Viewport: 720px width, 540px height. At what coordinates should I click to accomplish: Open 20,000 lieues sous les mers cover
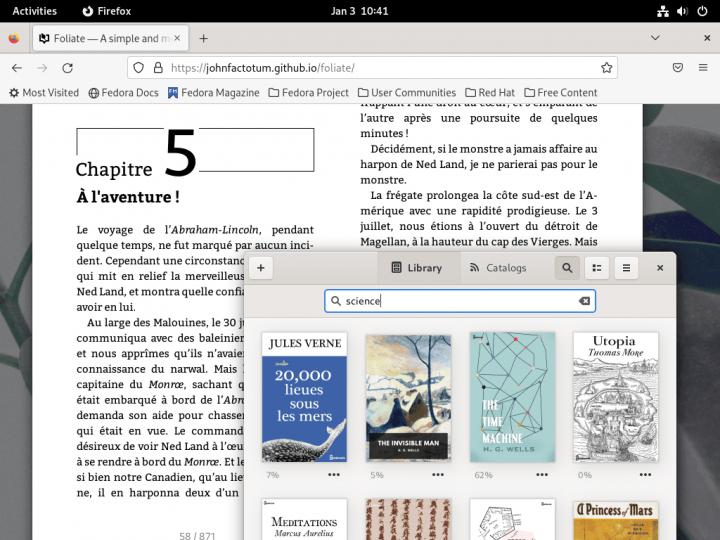pyautogui.click(x=304, y=397)
